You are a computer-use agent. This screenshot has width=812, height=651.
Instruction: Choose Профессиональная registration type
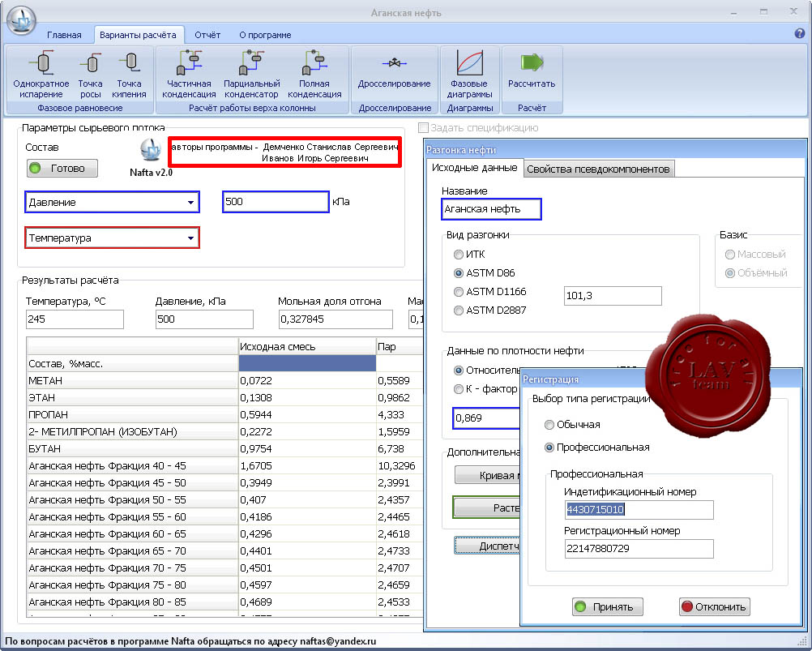coord(549,448)
